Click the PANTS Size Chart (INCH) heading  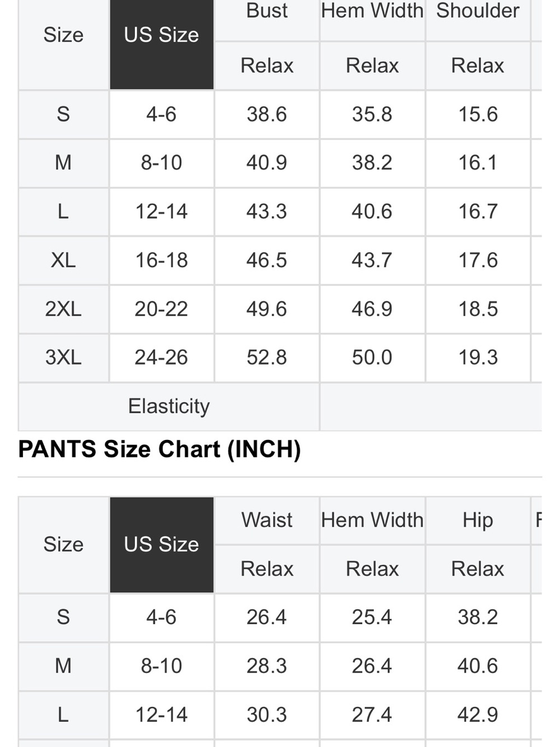coord(160,449)
